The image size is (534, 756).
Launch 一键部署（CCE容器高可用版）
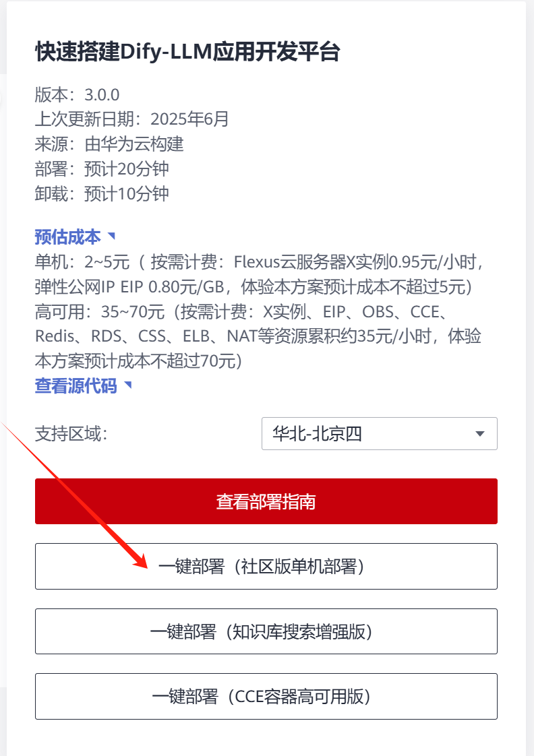266,696
